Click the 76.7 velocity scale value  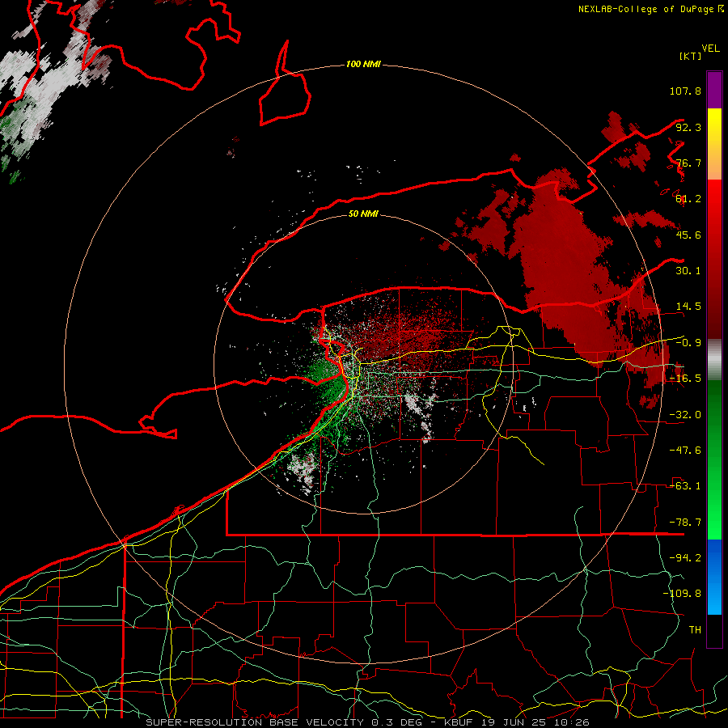point(688,163)
